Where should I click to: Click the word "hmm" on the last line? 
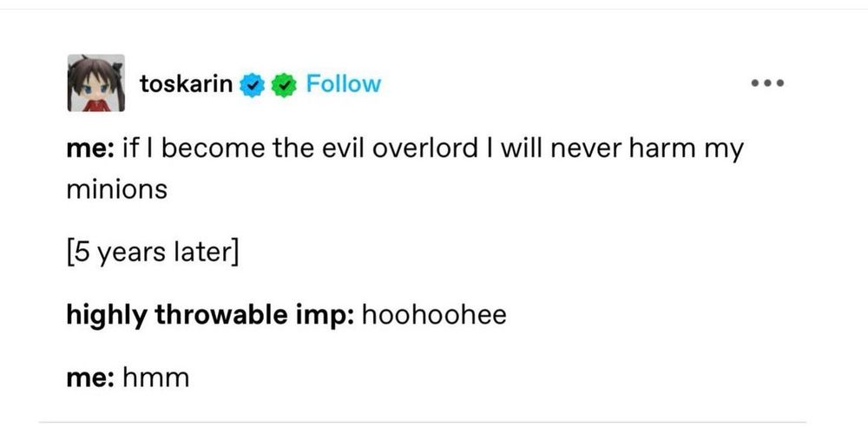point(157,377)
